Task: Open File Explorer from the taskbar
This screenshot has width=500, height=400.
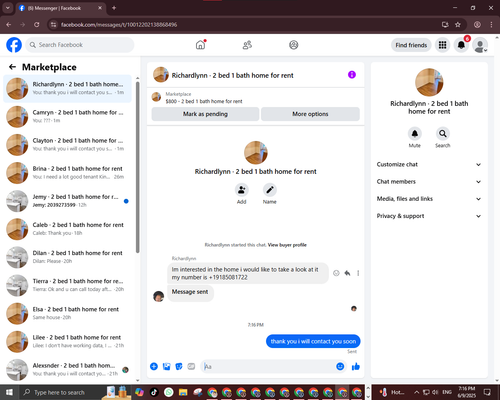Action: (x=183, y=392)
